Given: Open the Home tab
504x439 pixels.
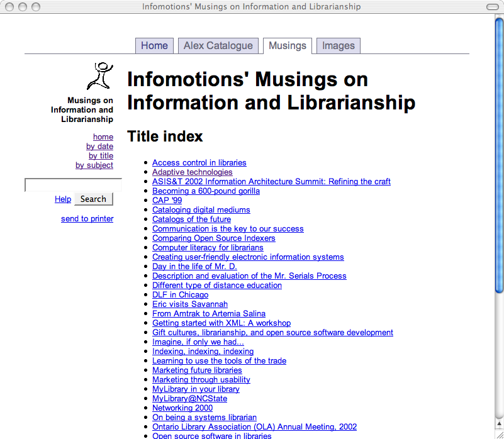Looking at the screenshot, I should coord(154,46).
